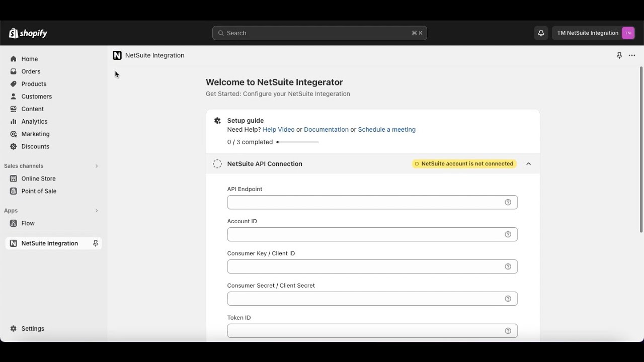Image resolution: width=644 pixels, height=362 pixels.
Task: Click the Online Store icon
Action: [14, 178]
